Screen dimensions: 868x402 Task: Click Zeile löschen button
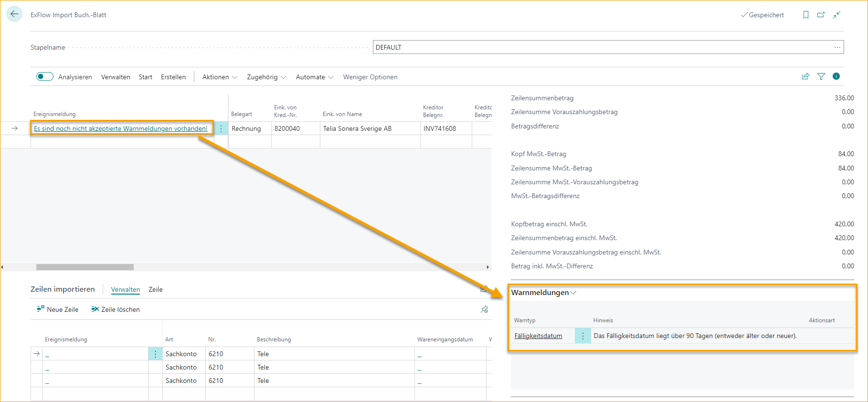pos(116,309)
